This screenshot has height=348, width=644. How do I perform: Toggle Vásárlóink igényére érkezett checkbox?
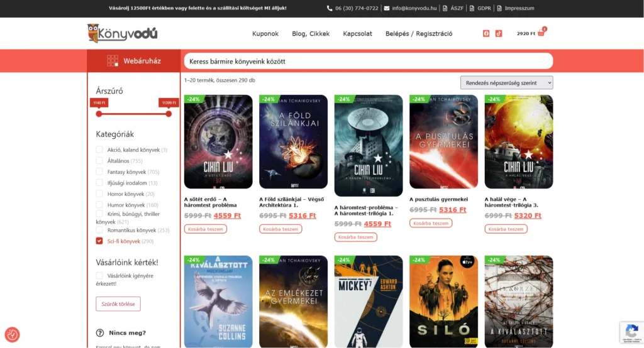[99, 275]
